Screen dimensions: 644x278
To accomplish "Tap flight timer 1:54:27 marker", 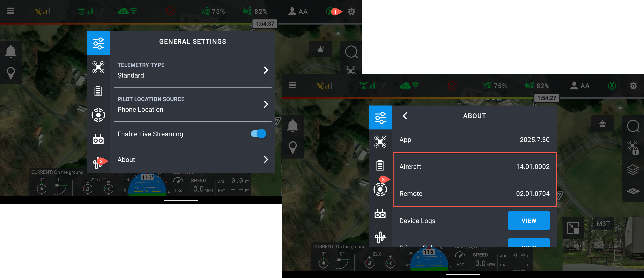I will click(x=547, y=98).
